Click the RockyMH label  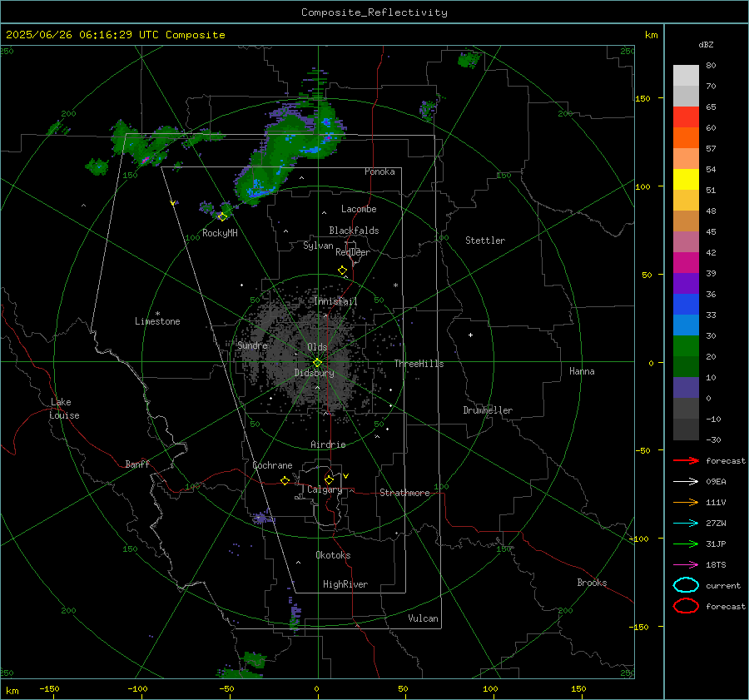220,233
